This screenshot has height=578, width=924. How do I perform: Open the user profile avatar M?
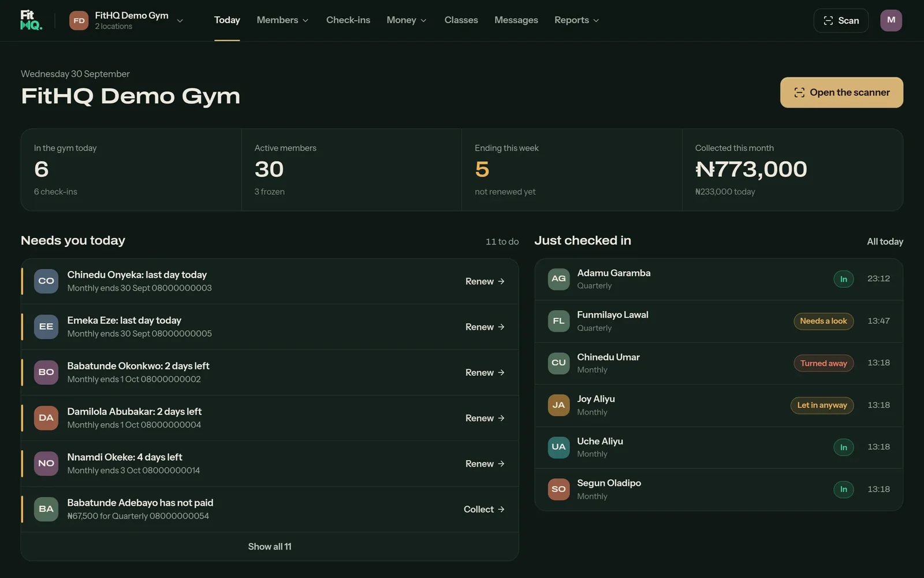891,20
